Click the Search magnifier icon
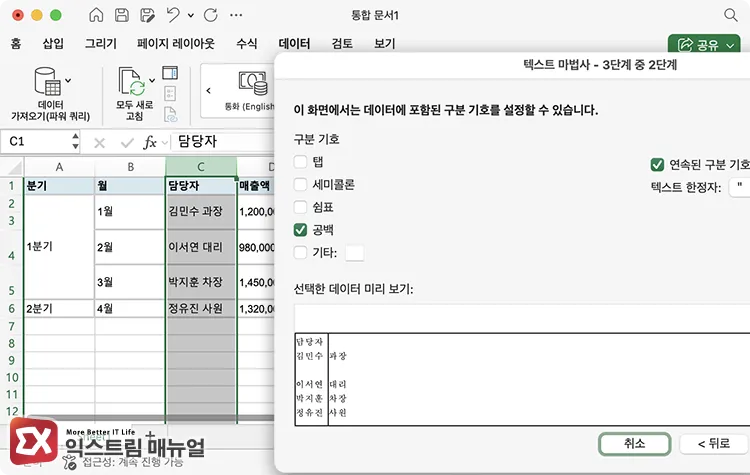This screenshot has width=750, height=475. point(730,15)
